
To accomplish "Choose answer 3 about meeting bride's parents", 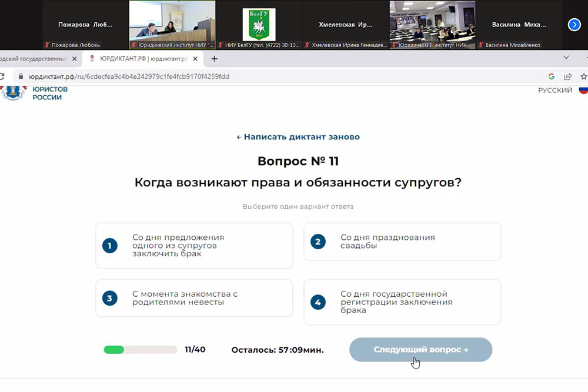I will pyautogui.click(x=194, y=298).
